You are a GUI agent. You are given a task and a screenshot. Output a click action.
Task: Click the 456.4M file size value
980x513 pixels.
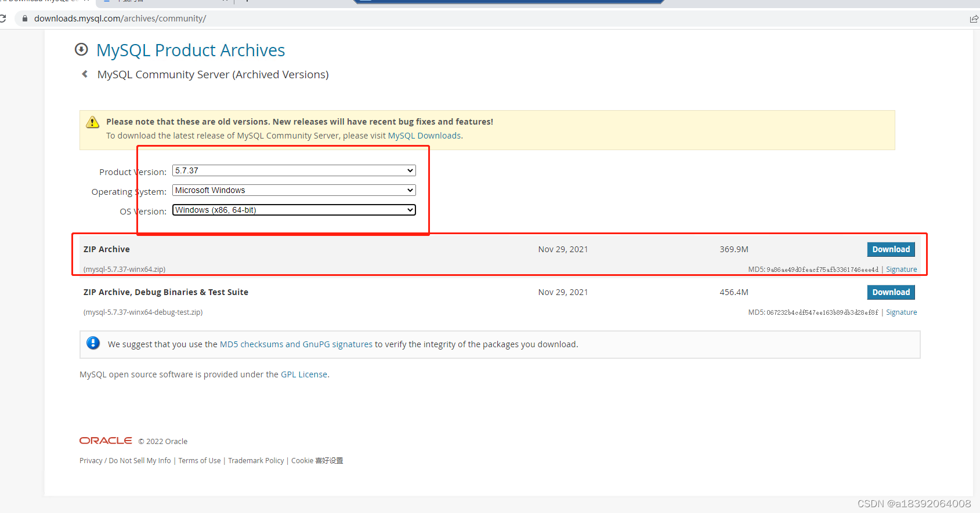734,292
